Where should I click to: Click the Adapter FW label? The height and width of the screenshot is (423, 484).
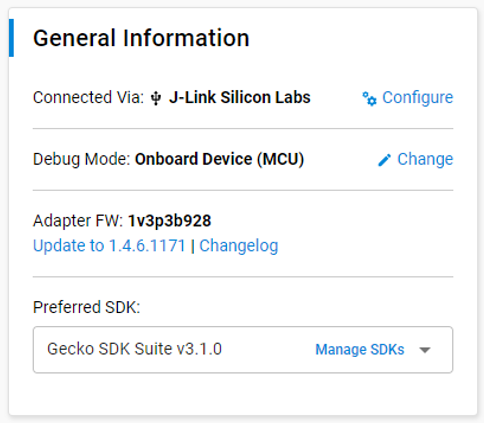coord(78,221)
